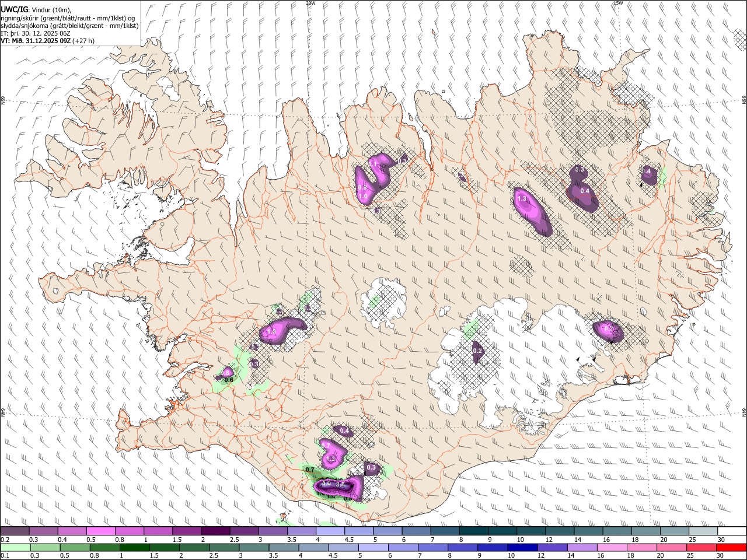Click the bold "UWC/IG" title text
The image size is (747, 560).
(x=14, y=10)
